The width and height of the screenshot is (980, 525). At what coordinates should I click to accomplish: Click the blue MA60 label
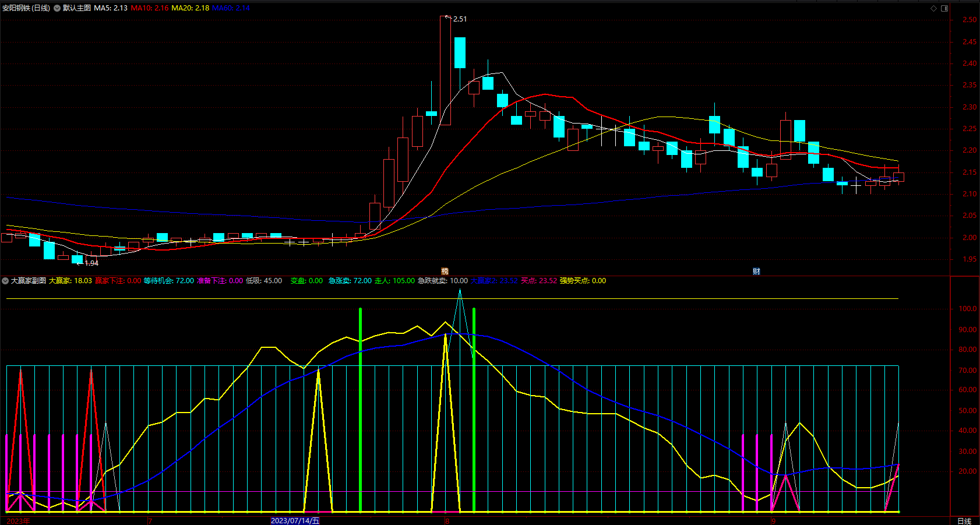click(x=231, y=8)
